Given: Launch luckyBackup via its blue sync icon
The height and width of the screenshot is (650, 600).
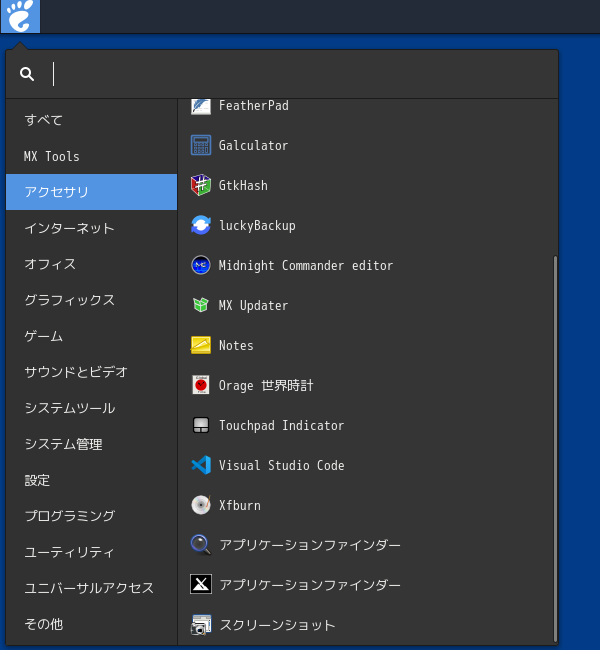Looking at the screenshot, I should [201, 225].
